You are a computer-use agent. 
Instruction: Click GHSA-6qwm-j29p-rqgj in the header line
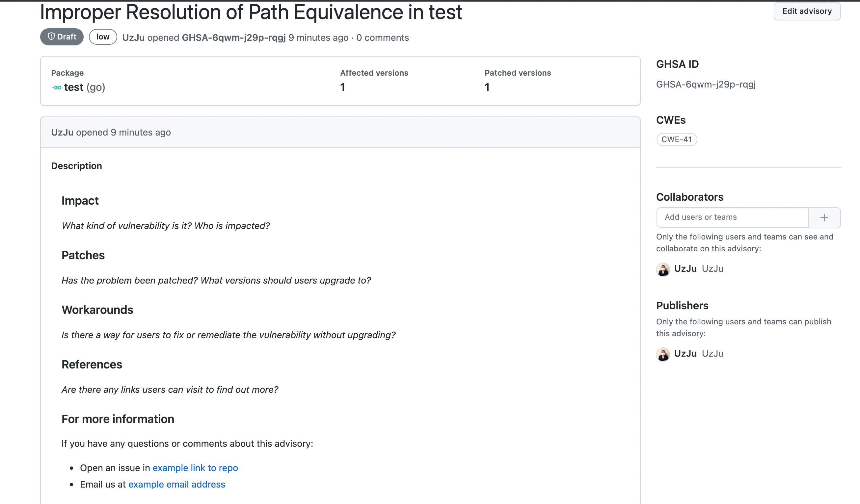[x=233, y=38]
